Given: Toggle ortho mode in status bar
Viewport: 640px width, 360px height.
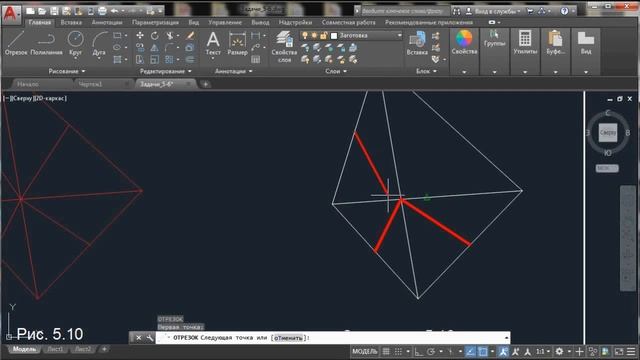Looking at the screenshot, I should click(x=418, y=351).
